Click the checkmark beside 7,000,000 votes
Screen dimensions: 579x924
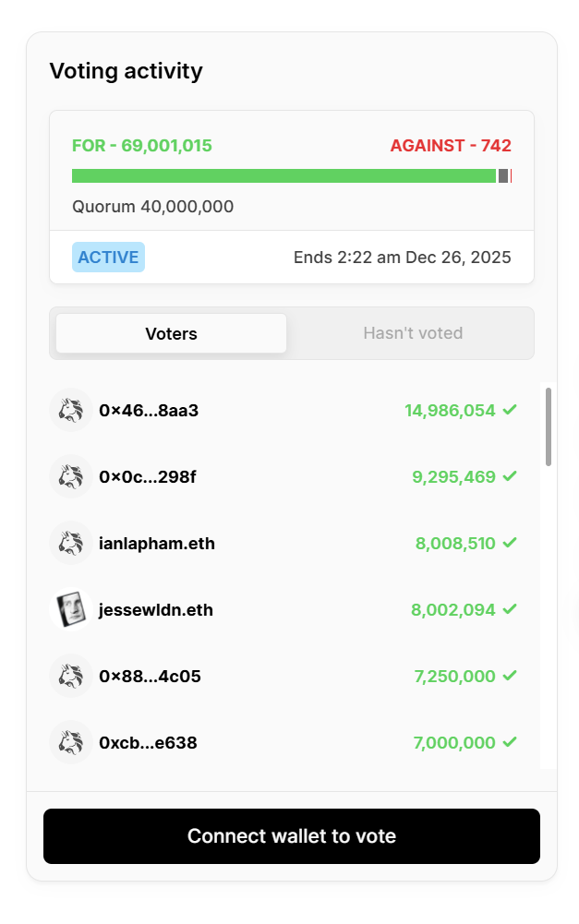(x=510, y=742)
